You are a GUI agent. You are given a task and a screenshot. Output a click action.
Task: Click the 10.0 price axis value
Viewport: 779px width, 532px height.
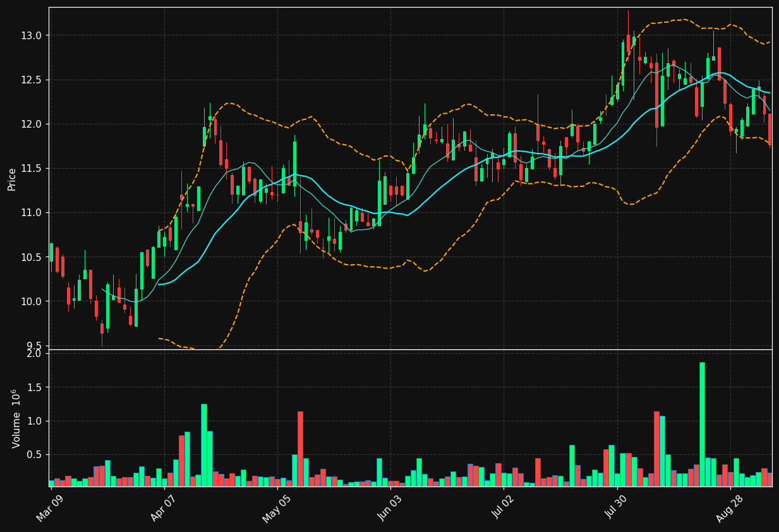coord(31,301)
